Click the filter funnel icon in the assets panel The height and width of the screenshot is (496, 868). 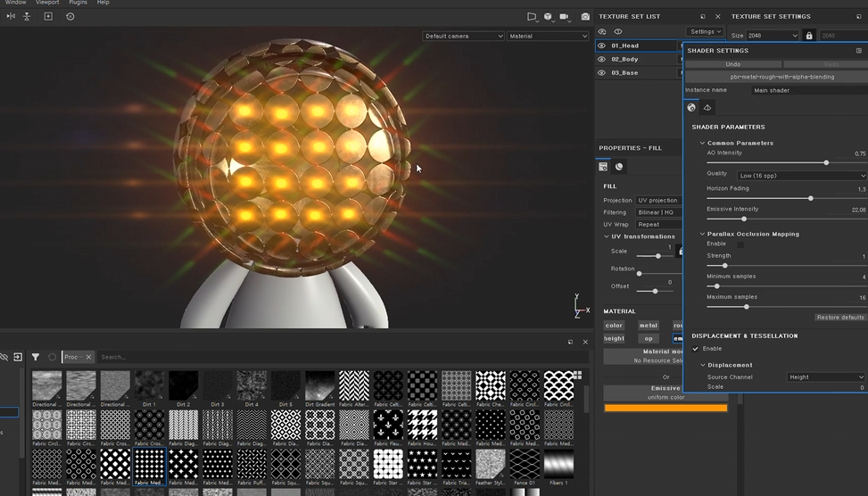36,357
